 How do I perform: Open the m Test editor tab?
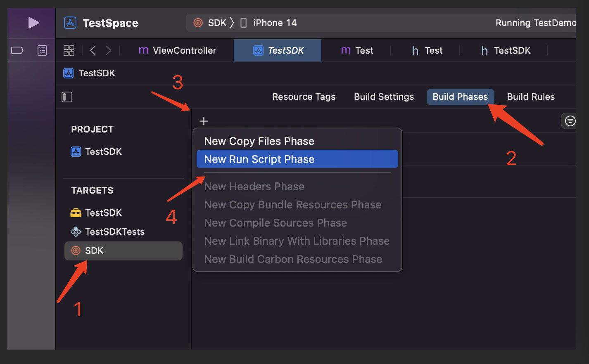[x=357, y=50]
